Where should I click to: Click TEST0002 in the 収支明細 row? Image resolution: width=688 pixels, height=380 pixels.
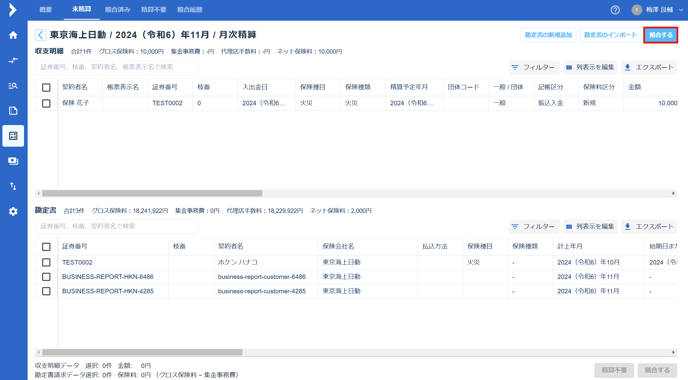pos(167,103)
